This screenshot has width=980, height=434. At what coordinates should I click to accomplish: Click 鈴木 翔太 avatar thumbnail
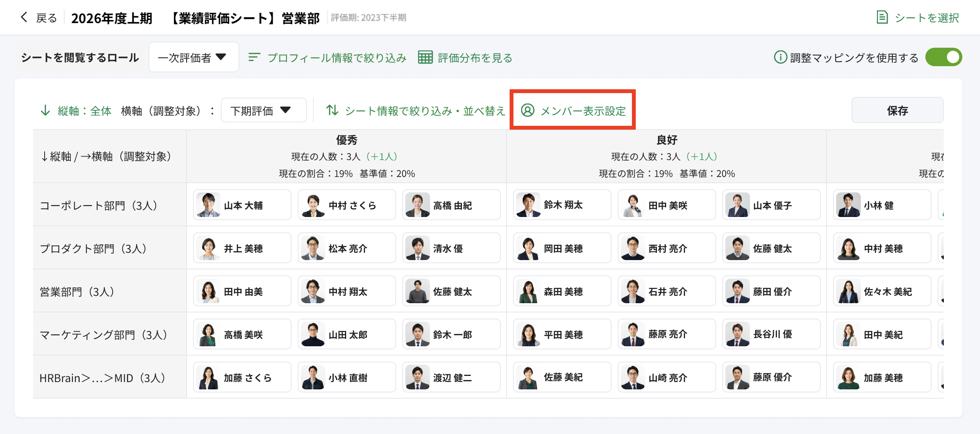coord(528,205)
